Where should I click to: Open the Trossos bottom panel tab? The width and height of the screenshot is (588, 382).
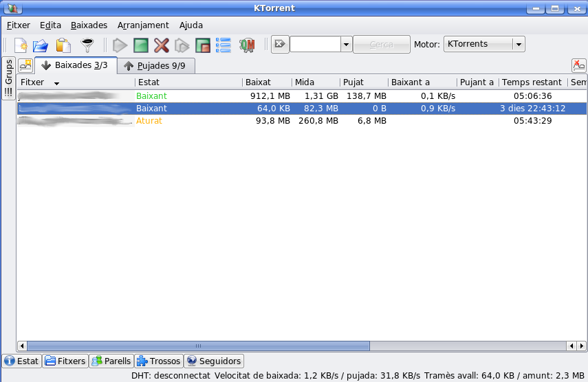pos(159,361)
